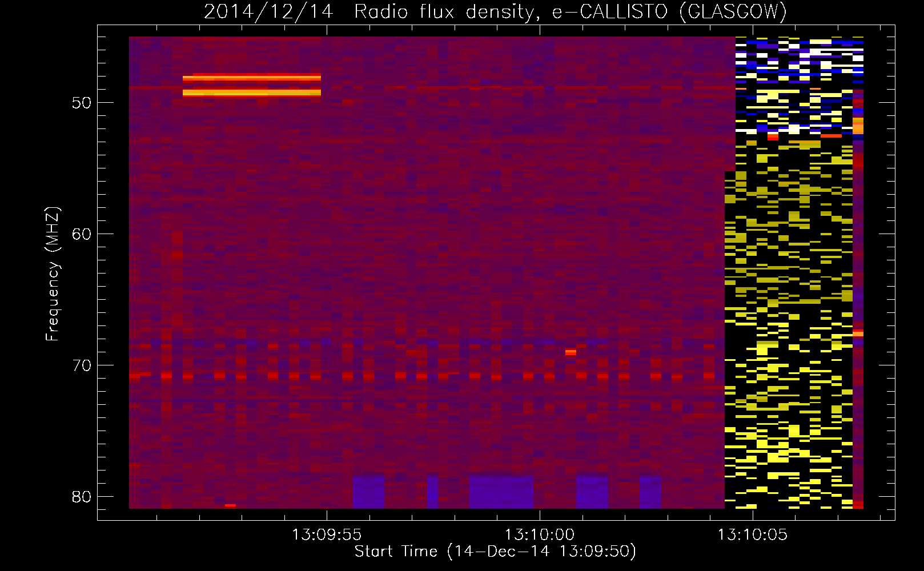Click the '70' frequency tick label
Viewport: 924px width, 571px height.
coord(82,365)
